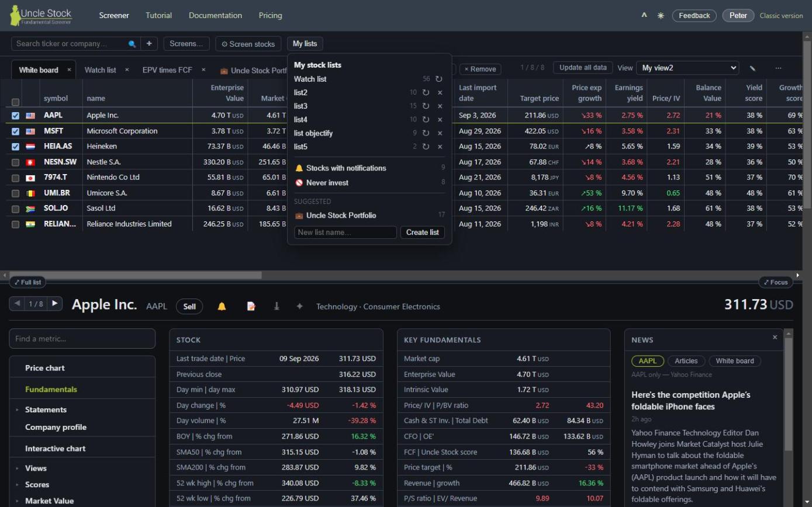Check the NESN.SW row checkbox

[x=15, y=162]
